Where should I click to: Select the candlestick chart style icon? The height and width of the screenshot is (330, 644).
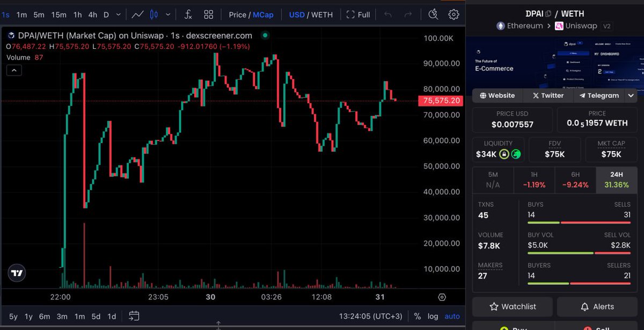point(155,15)
